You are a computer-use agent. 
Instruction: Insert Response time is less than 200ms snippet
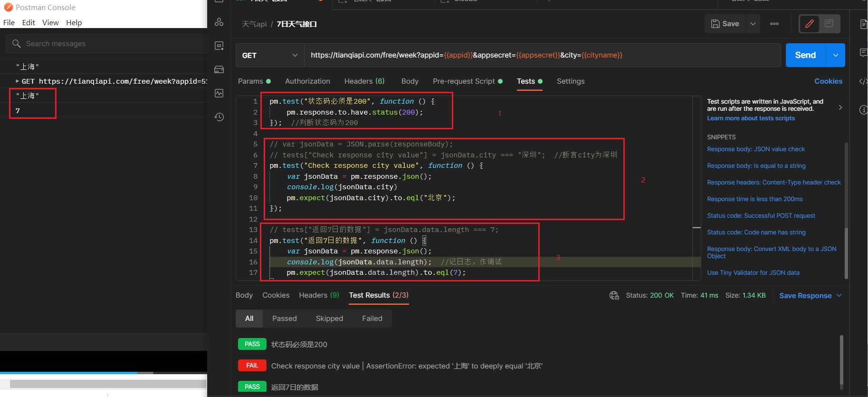coord(755,199)
